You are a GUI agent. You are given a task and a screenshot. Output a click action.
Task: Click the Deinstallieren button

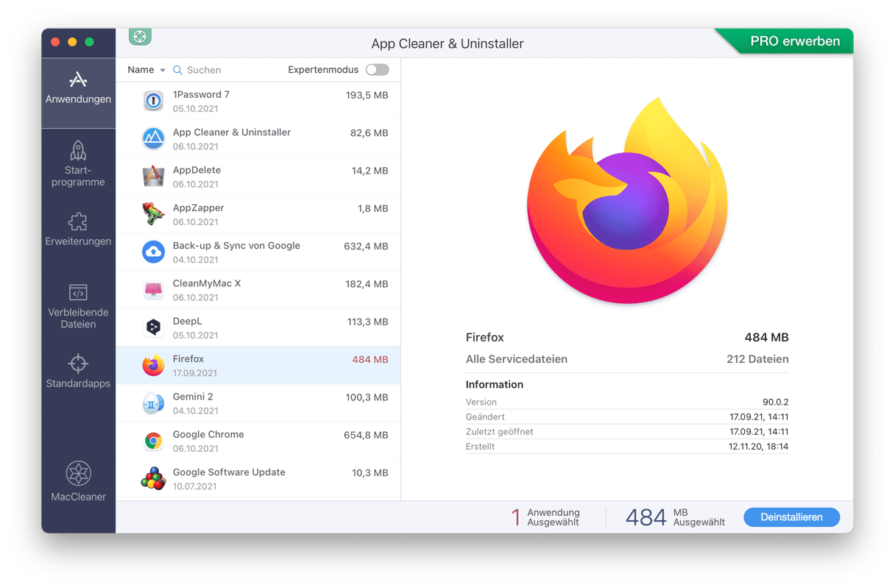pyautogui.click(x=792, y=517)
